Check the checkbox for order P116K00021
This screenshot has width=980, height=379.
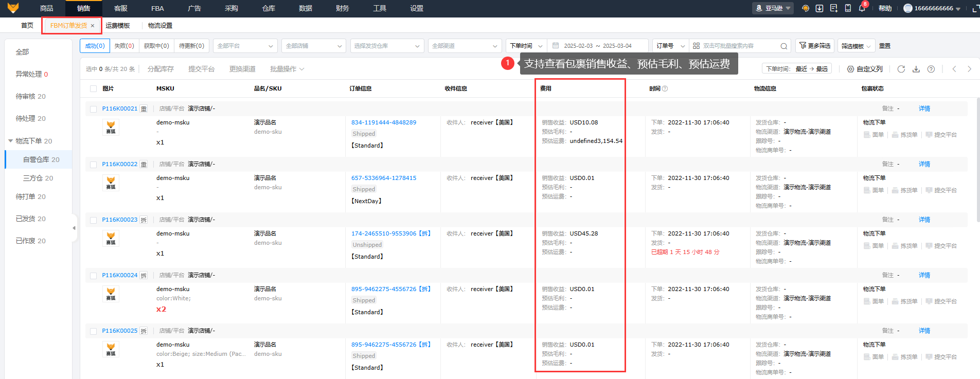(93, 109)
